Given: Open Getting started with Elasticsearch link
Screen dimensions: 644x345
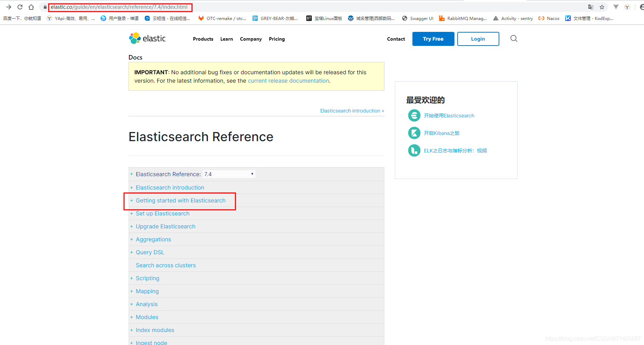Looking at the screenshot, I should [x=181, y=200].
